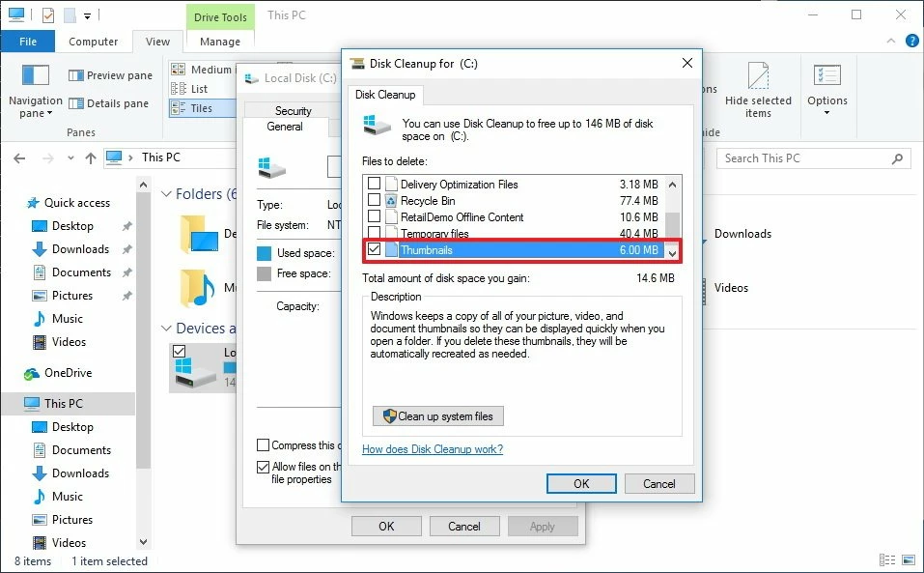Open Videos under Quick access
Viewport: 924px width, 573px height.
(x=69, y=342)
